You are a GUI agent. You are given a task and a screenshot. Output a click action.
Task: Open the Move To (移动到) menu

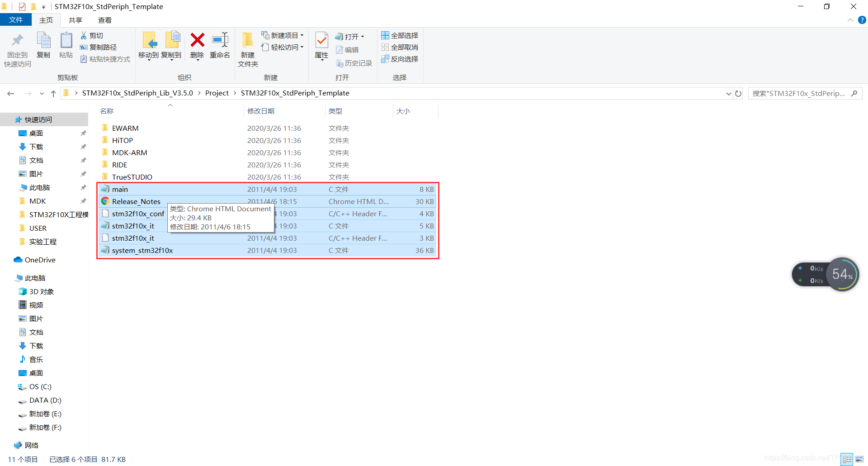pos(148,46)
